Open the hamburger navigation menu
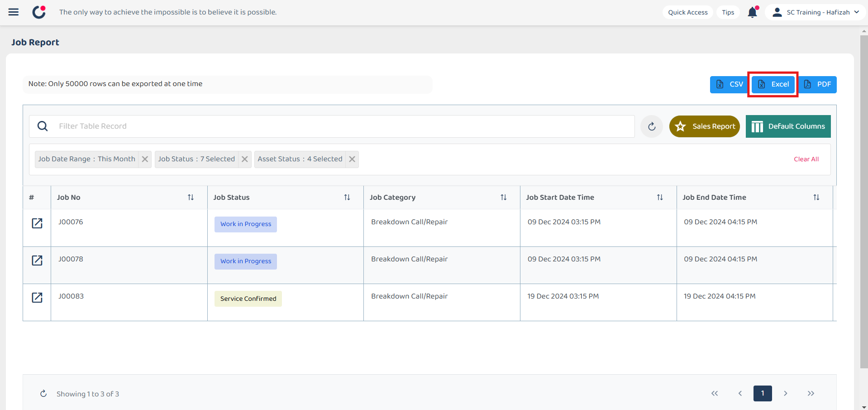868x410 pixels. pos(14,12)
